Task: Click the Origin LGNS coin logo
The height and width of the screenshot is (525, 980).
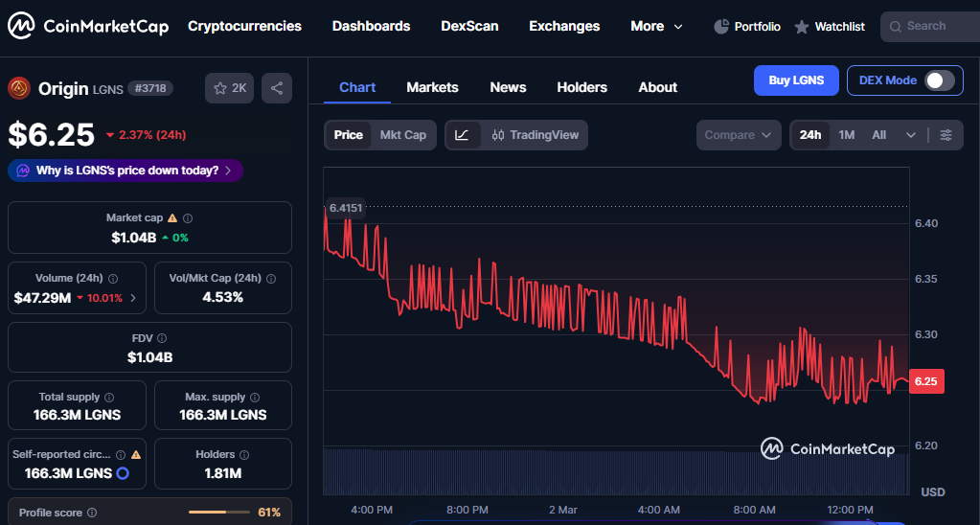Action: click(19, 88)
